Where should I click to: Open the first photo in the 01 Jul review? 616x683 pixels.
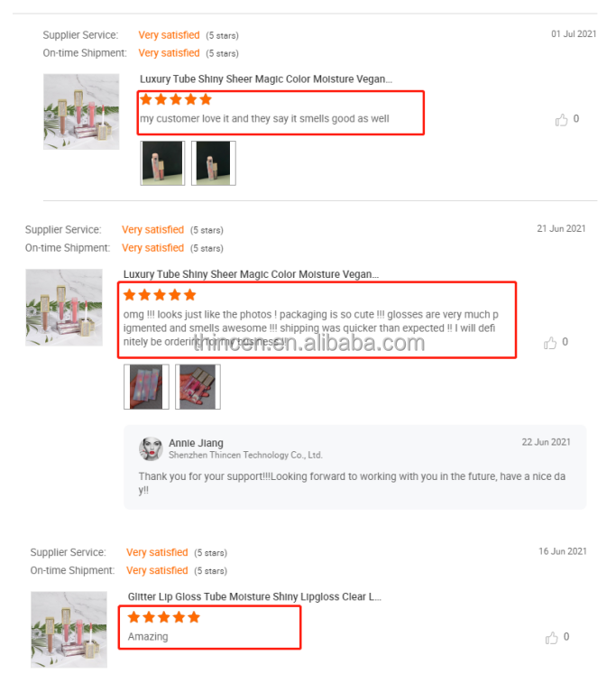tap(162, 163)
